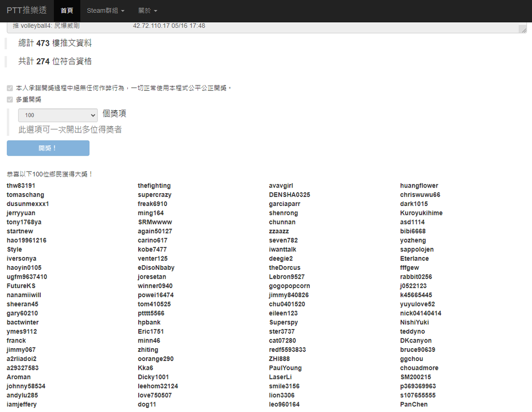532x412 pixels.
Task: Click the winner name huangflower
Action: tap(419, 186)
